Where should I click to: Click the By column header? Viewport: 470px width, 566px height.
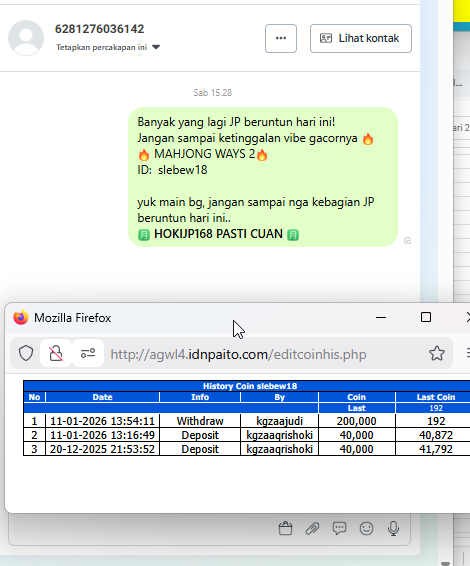279,397
